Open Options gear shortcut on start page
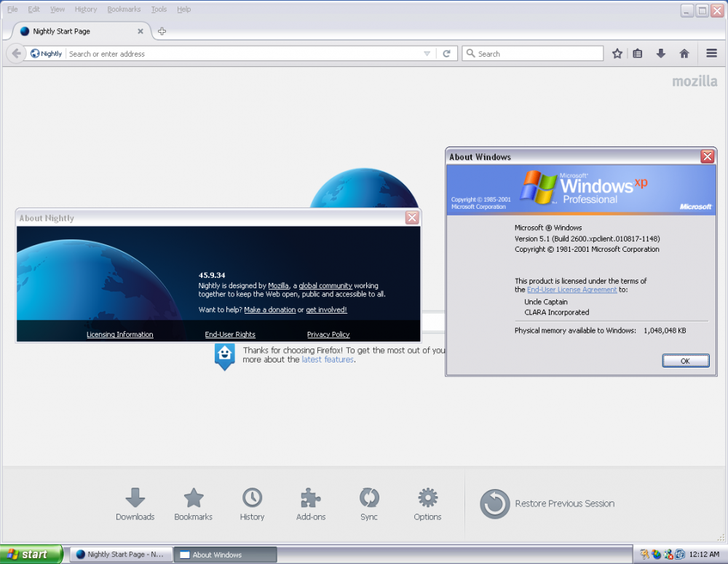Screen dimensions: 728x564 [x=427, y=504]
